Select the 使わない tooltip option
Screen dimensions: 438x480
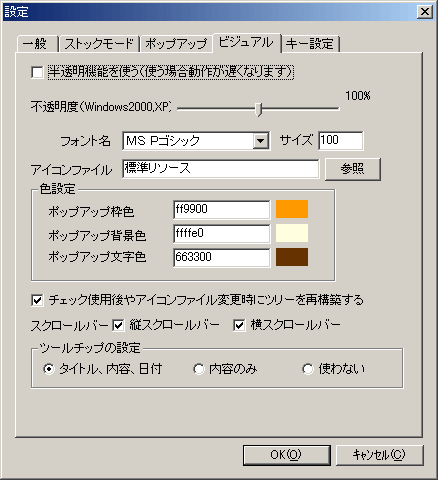click(308, 369)
